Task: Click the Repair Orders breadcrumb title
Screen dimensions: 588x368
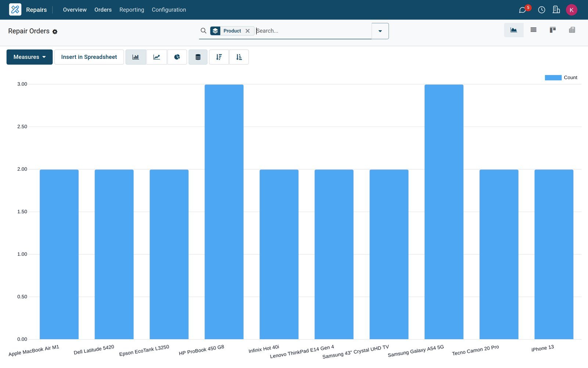Action: click(29, 31)
